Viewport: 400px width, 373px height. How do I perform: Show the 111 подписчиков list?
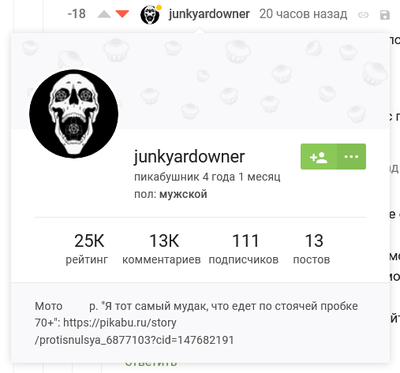point(244,249)
